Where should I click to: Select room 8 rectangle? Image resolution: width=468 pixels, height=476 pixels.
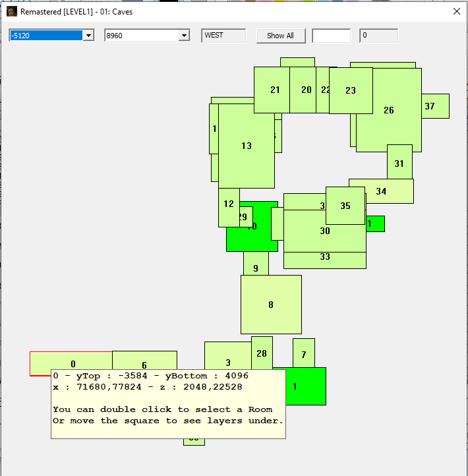pos(271,305)
